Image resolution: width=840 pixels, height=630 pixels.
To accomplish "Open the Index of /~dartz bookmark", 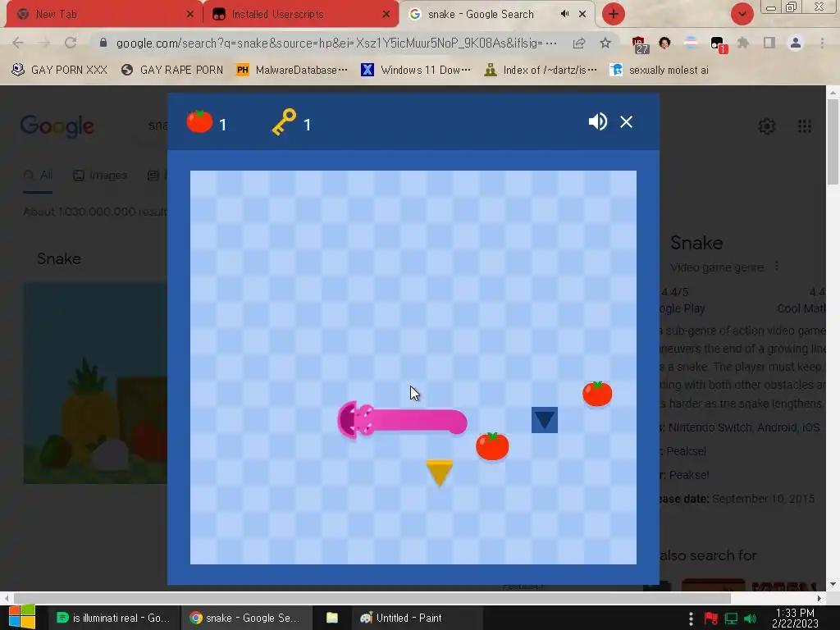I will click(541, 71).
